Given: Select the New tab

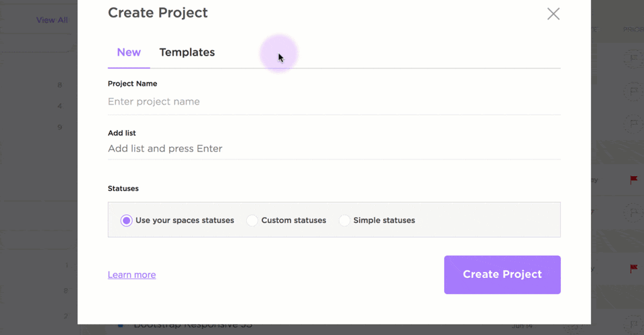Looking at the screenshot, I should [129, 52].
